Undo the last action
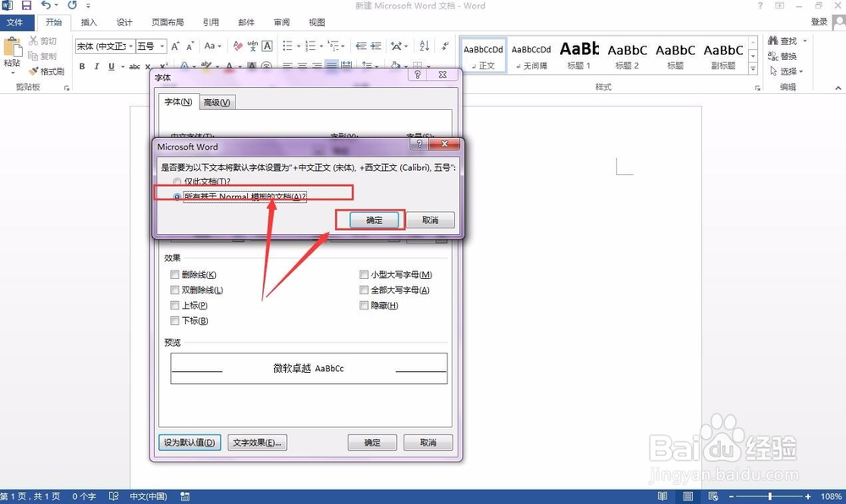This screenshot has height=504, width=846. coord(46,6)
